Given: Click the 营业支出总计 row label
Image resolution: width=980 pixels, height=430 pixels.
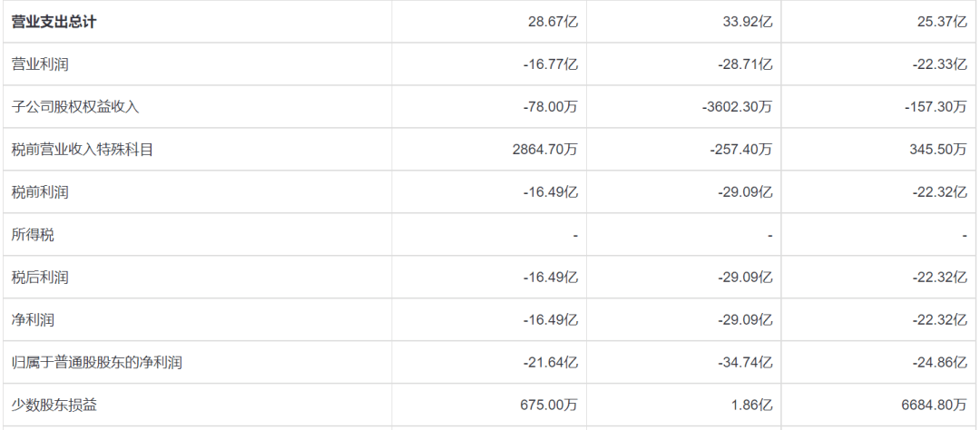Looking at the screenshot, I should click(x=54, y=22).
